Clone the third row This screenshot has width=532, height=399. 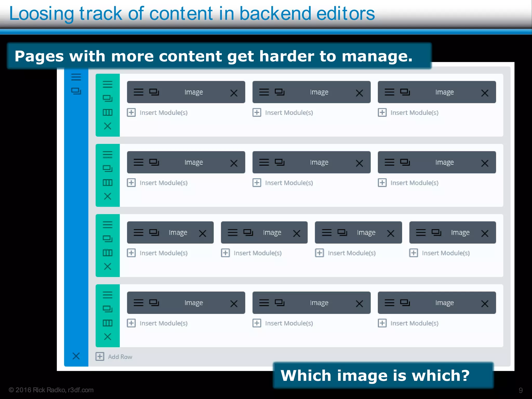pyautogui.click(x=108, y=238)
